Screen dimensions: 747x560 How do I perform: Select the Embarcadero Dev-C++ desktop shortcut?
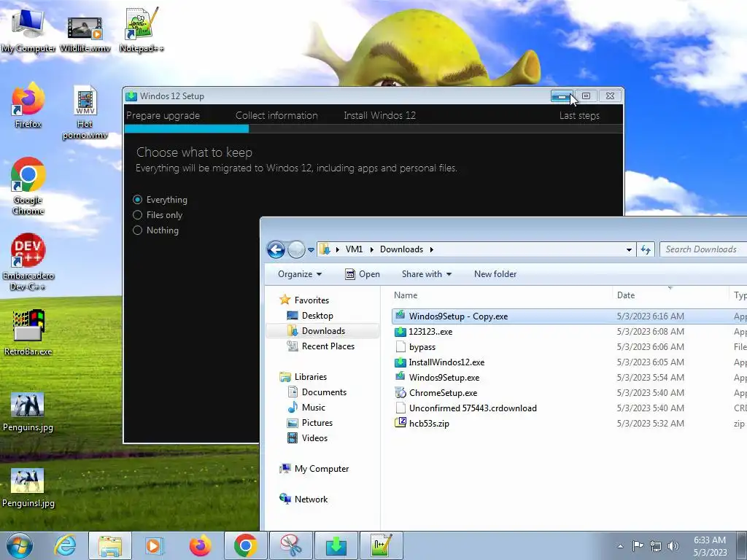pyautogui.click(x=28, y=262)
